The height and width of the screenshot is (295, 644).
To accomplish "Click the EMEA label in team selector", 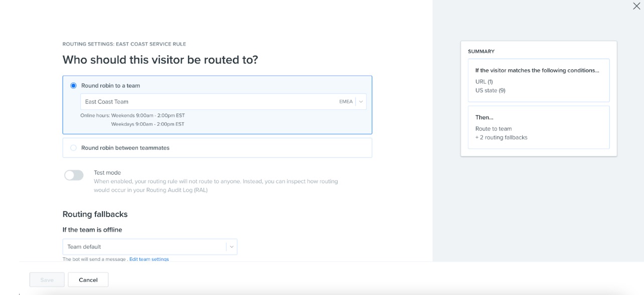I will tap(346, 102).
